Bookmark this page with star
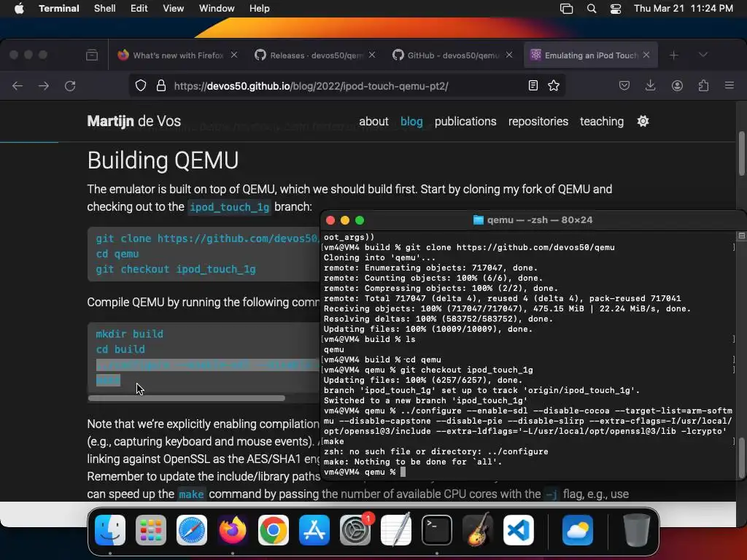The width and height of the screenshot is (747, 560). 554,86
